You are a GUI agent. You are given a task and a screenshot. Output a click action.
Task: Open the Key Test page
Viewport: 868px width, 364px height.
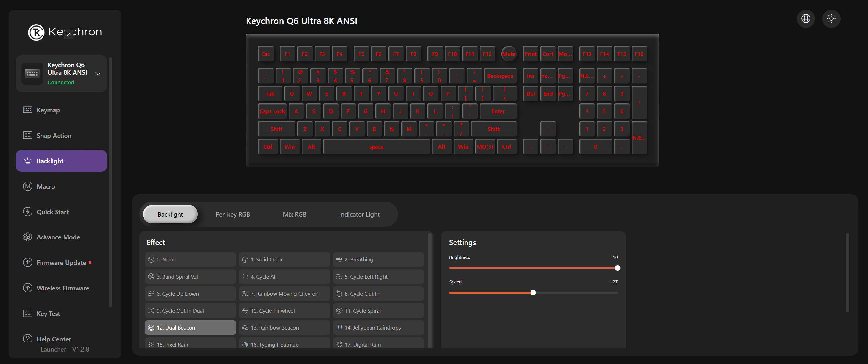coord(48,313)
